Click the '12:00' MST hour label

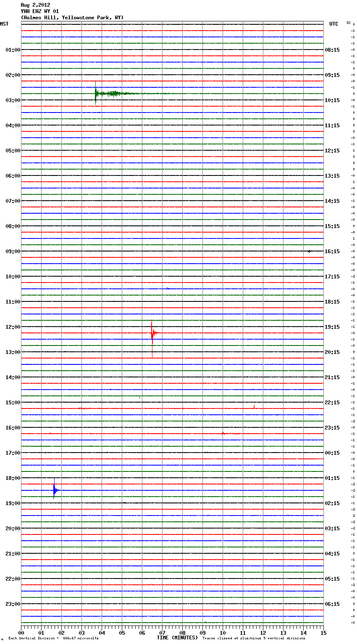point(13,327)
